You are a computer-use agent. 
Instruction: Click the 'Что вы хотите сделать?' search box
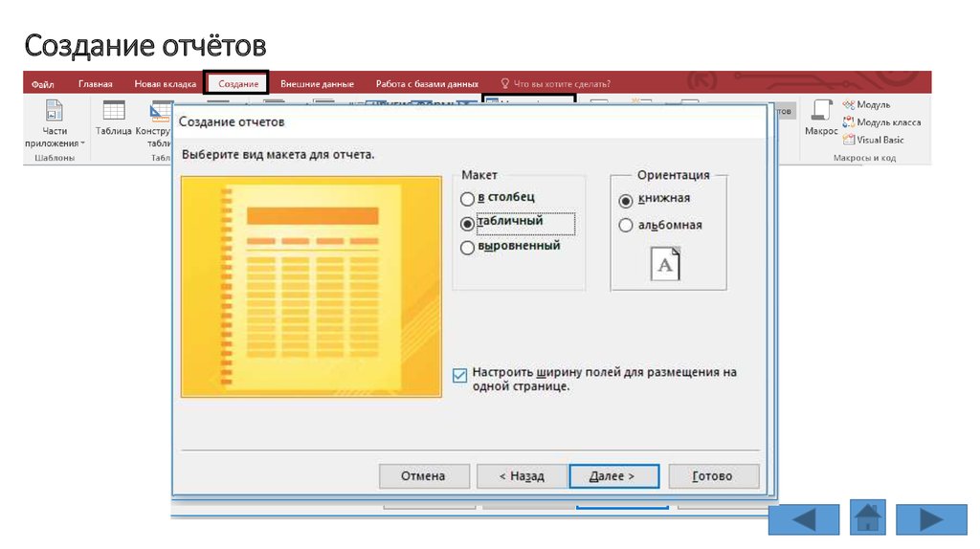[556, 84]
